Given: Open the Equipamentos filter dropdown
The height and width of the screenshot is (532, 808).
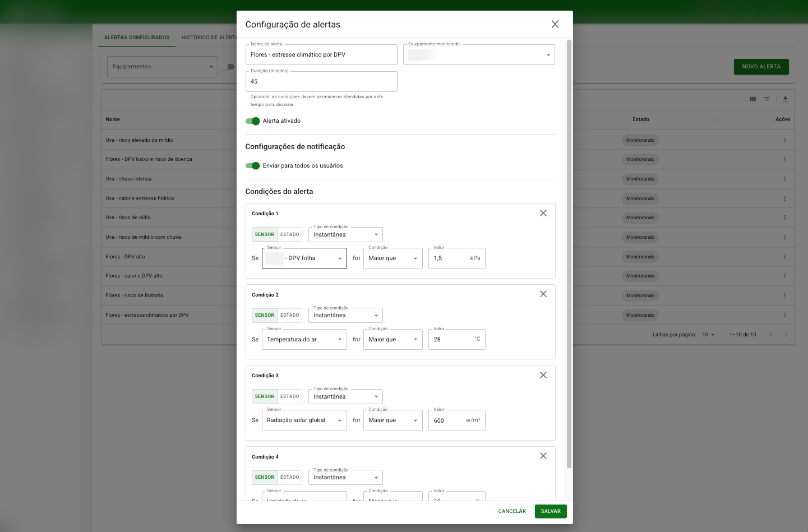Looking at the screenshot, I should [x=163, y=67].
